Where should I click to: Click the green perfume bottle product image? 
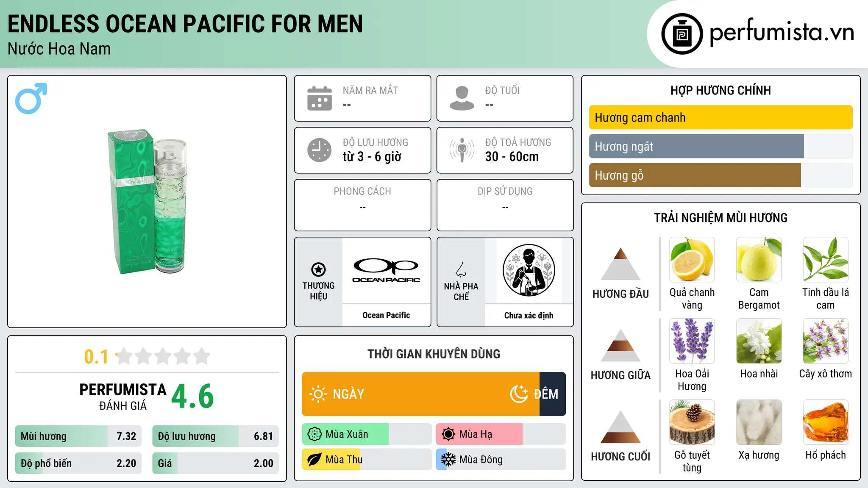[147, 202]
